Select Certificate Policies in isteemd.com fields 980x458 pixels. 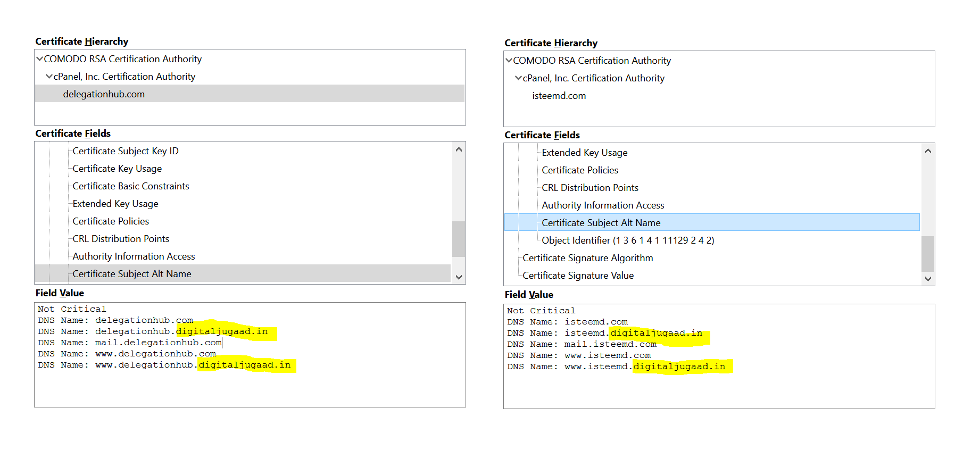pyautogui.click(x=580, y=170)
